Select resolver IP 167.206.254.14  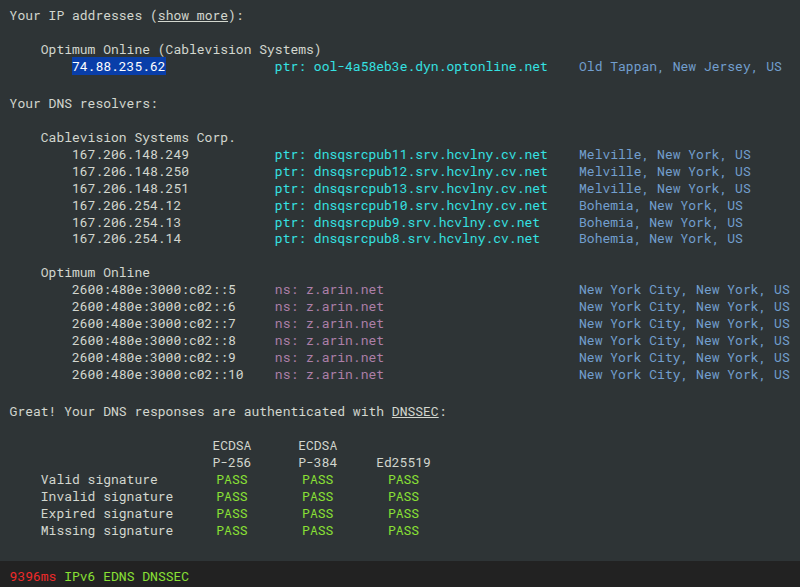coord(127,239)
